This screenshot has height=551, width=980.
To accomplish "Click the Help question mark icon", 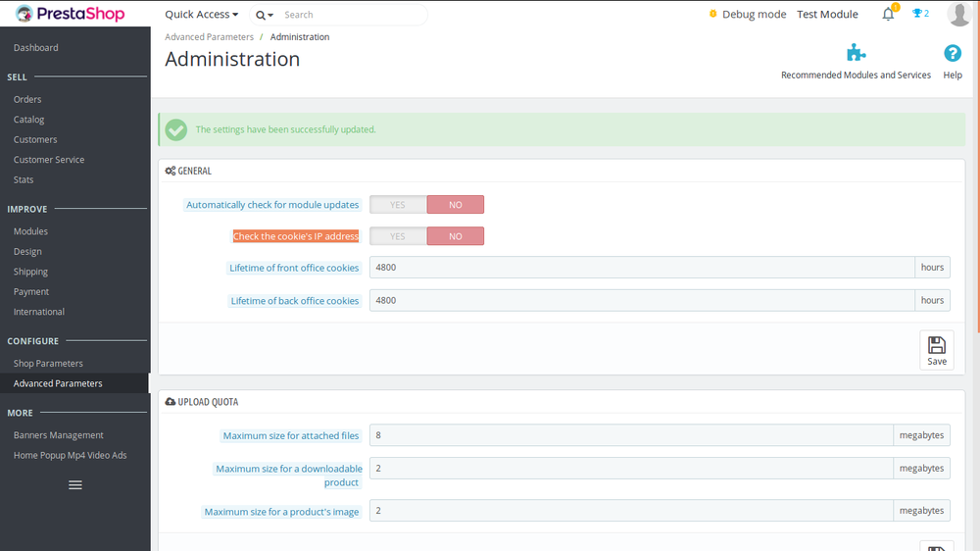I will pos(953,54).
